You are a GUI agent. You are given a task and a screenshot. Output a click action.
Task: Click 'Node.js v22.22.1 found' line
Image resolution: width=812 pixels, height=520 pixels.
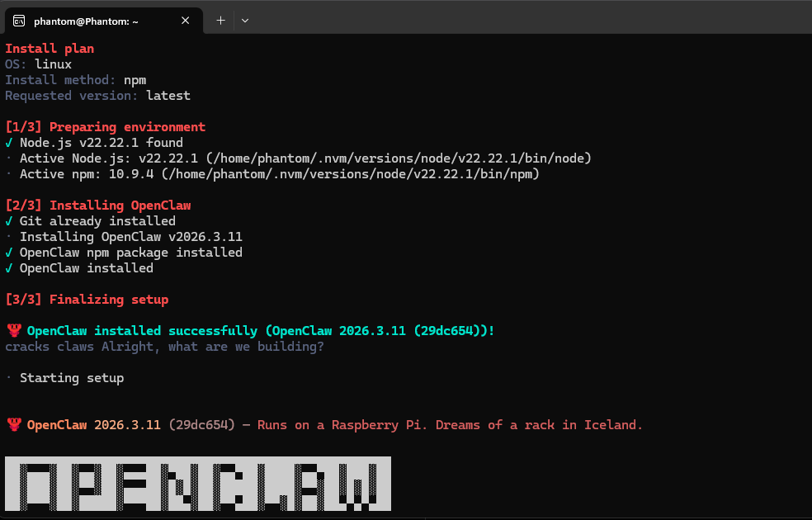94,143
